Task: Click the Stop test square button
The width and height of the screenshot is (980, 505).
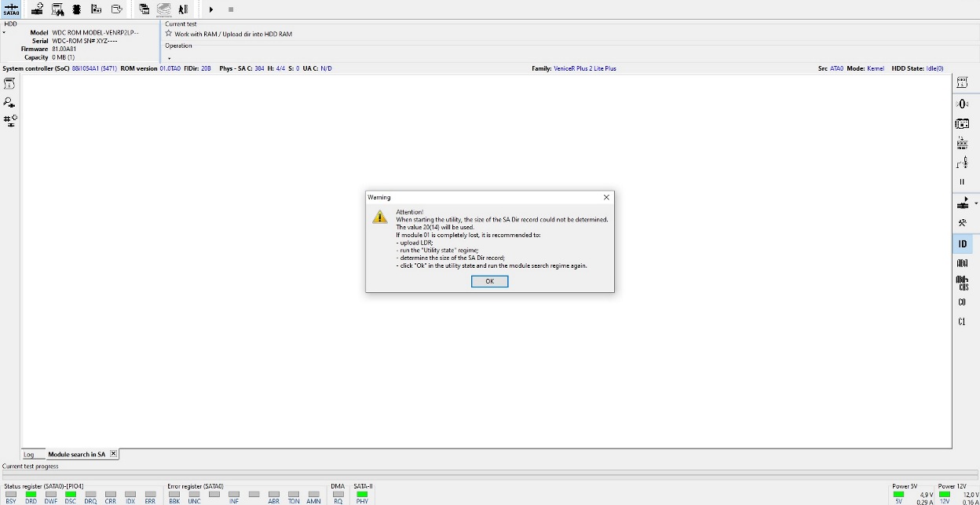Action: coord(231,9)
